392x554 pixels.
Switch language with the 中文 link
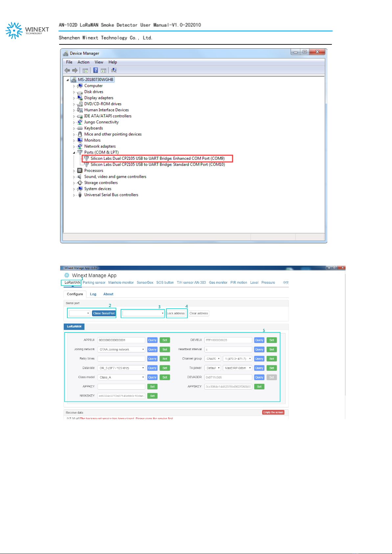pyautogui.click(x=286, y=282)
